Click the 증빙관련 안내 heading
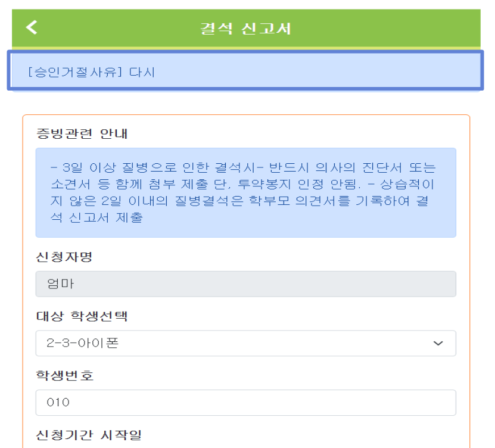 point(82,133)
